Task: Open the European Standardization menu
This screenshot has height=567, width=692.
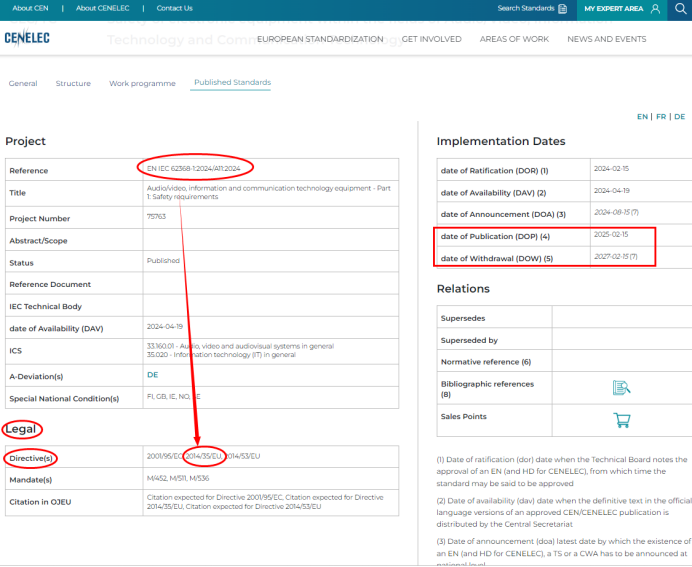Action: tap(320, 39)
